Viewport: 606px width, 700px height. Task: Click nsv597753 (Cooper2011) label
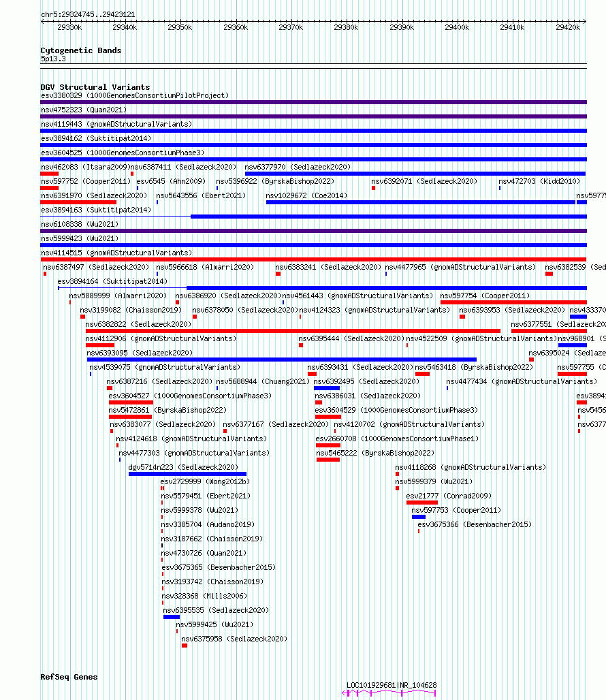tap(456, 510)
